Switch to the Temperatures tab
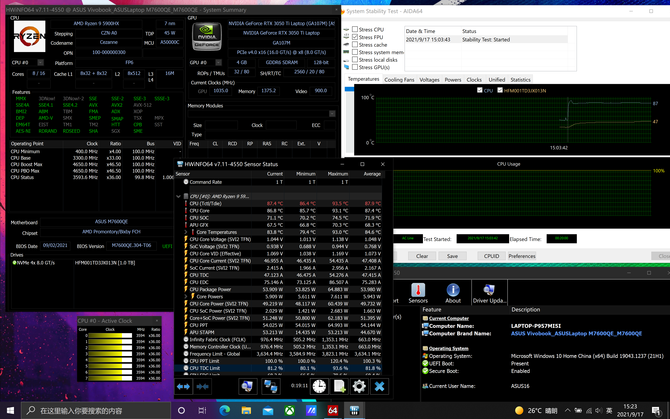Viewport: 670px width, 419px height. click(x=363, y=79)
